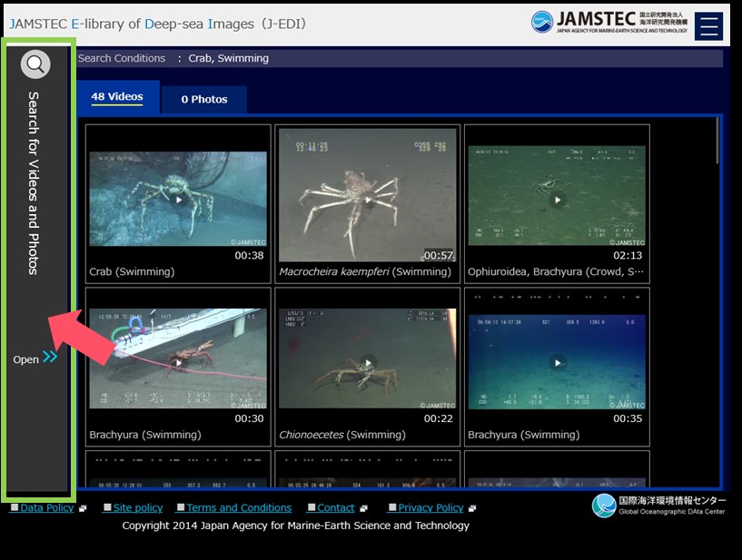742x560 pixels.
Task: Open the Data Policy link
Action: point(47,507)
